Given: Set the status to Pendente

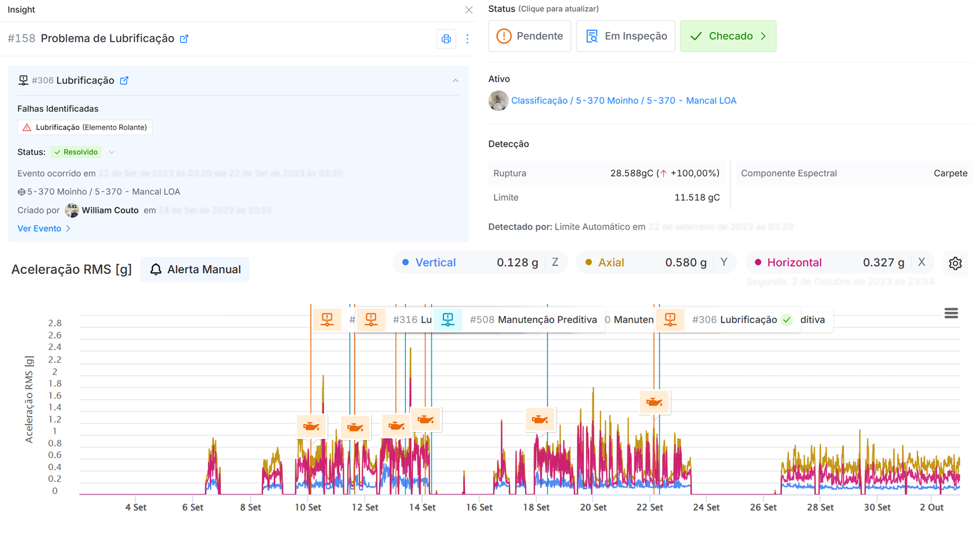Looking at the screenshot, I should click(529, 36).
